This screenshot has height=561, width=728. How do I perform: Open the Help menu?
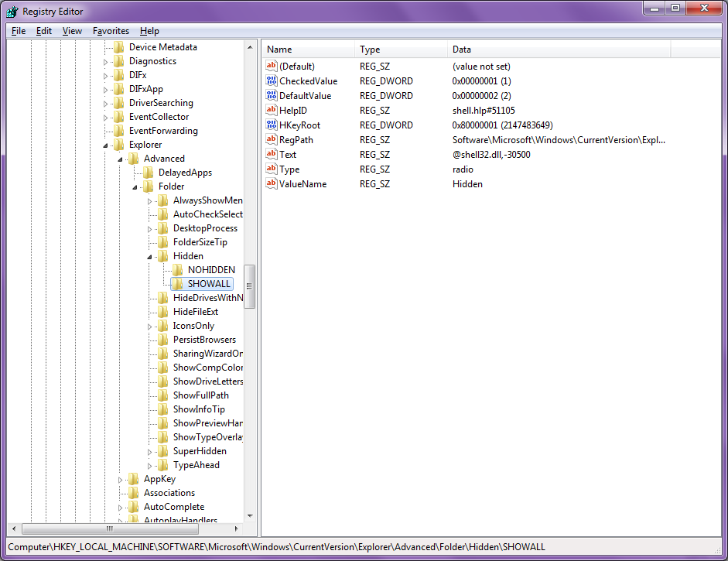point(149,31)
